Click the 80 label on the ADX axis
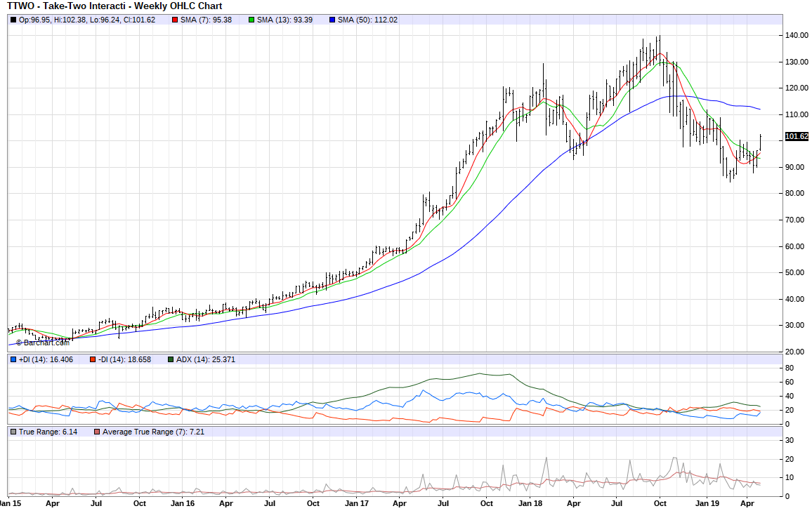Image resolution: width=812 pixels, height=525 pixels. coord(790,368)
